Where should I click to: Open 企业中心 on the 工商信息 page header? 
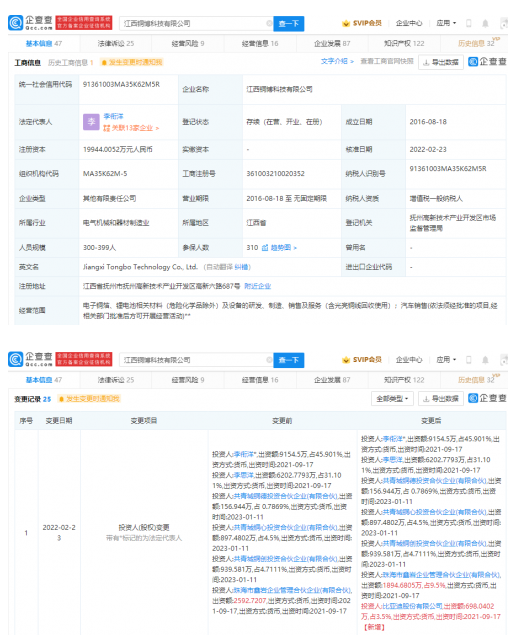point(409,23)
